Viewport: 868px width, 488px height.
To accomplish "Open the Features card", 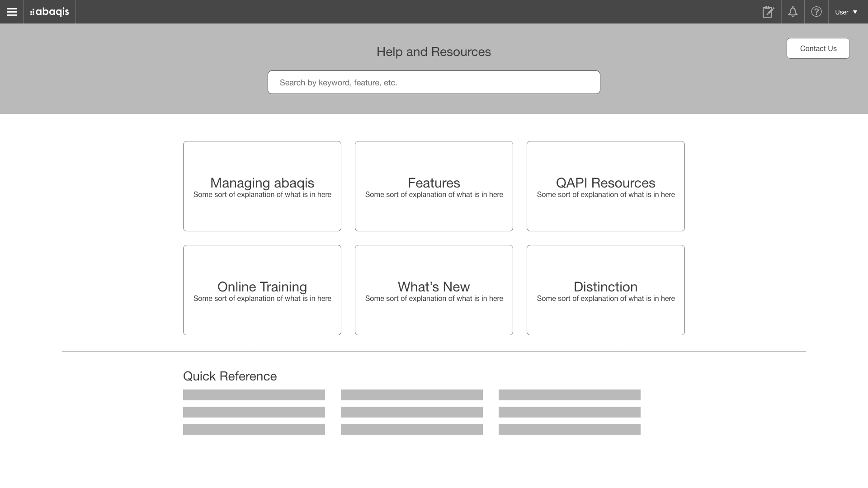I will point(434,186).
